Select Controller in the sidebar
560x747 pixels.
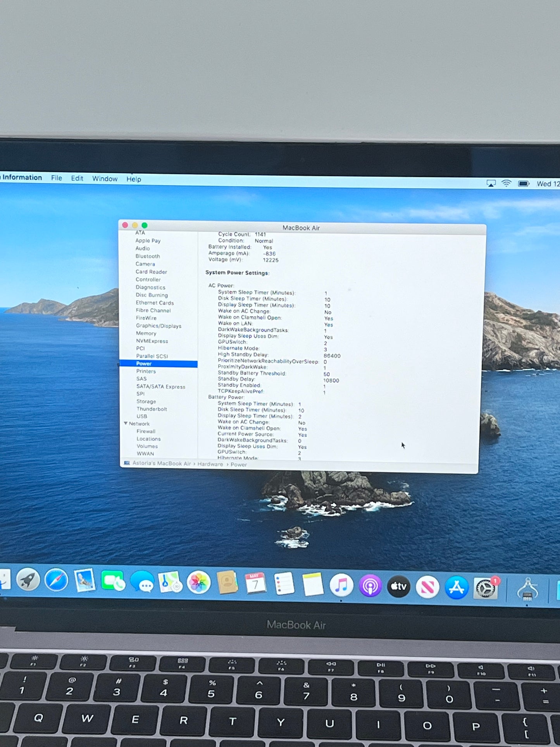point(148,279)
